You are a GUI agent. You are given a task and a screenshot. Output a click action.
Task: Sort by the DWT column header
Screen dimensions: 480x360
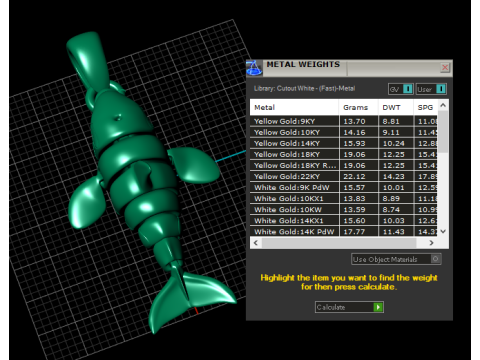(x=396, y=107)
